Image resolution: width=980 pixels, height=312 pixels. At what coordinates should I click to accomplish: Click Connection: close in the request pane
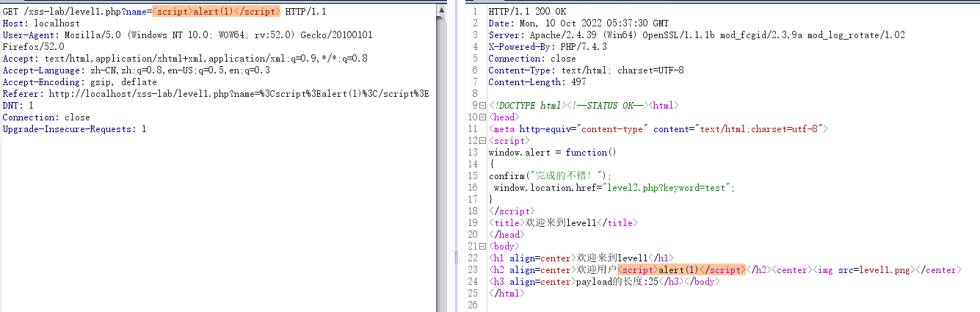[46, 117]
